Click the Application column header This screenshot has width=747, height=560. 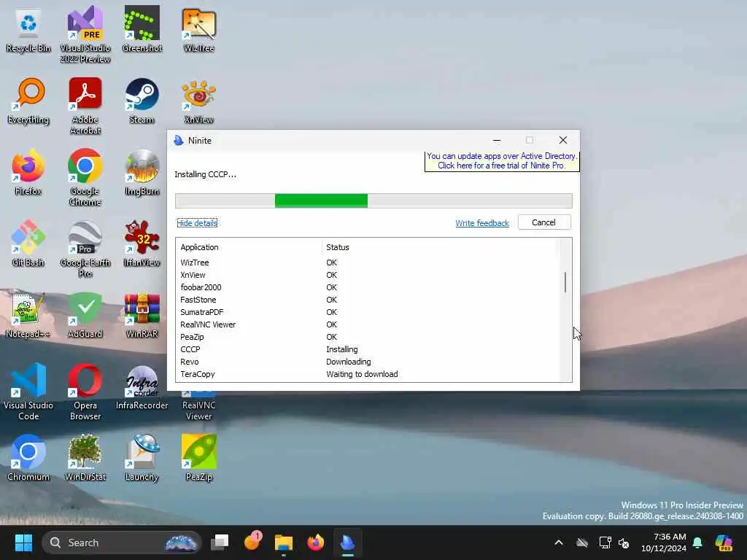(249, 247)
